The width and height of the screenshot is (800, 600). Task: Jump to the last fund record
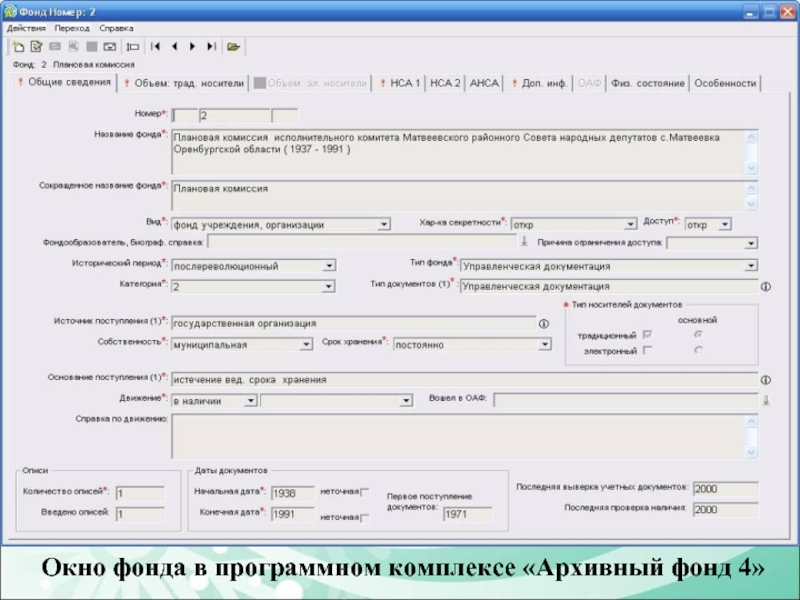(211, 46)
